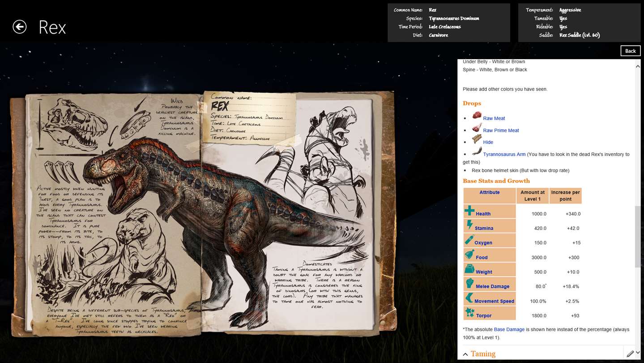Screen dimensions: 644x363
Task: Click the Weight amount 500.0
Action: [540, 272]
